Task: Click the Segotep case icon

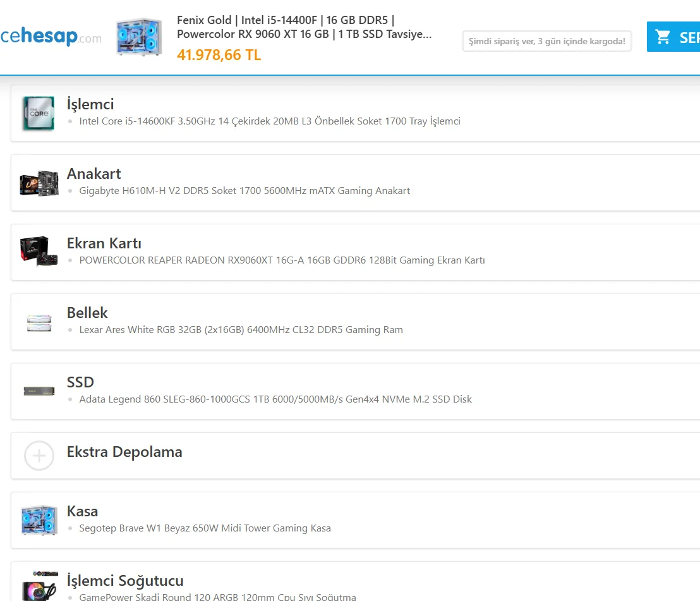Action: [39, 521]
